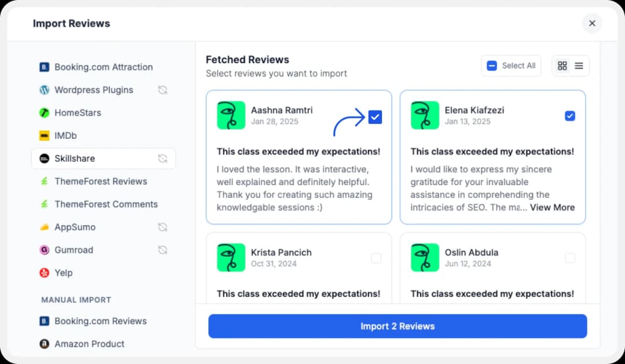
Task: Open ThemeForest Comments source
Action: [105, 204]
